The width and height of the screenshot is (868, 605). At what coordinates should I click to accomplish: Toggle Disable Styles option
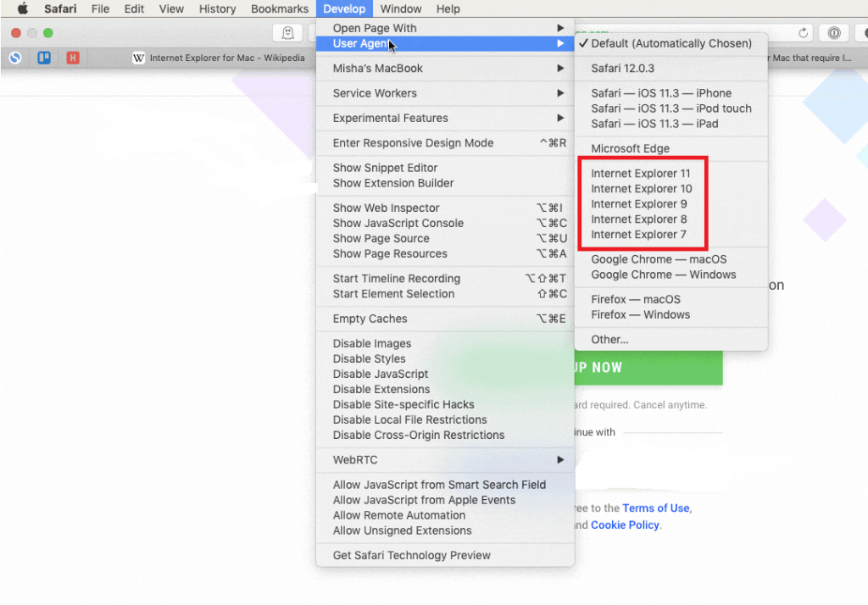[445, 359]
